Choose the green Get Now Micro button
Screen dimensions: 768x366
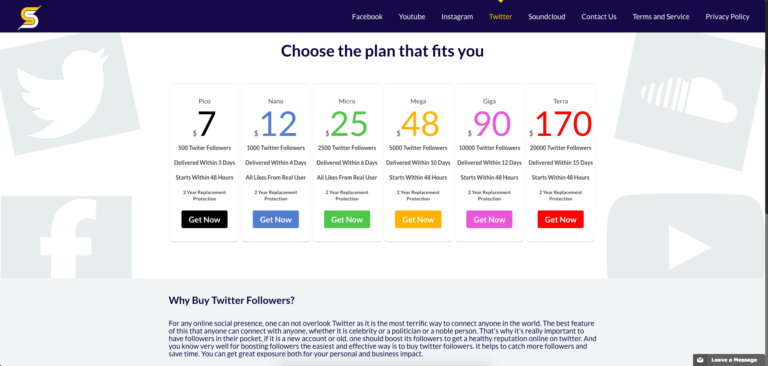pyautogui.click(x=347, y=220)
